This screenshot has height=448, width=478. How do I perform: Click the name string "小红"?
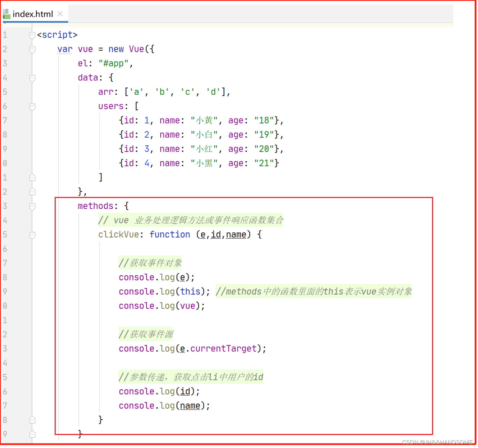[205, 149]
